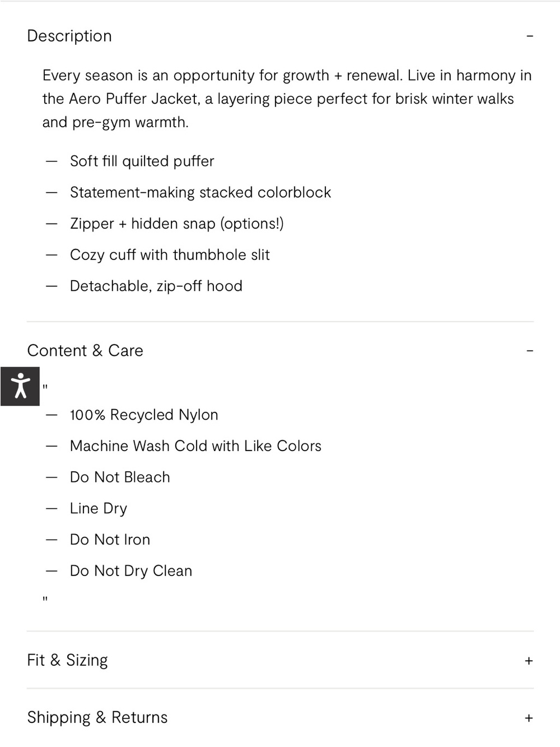Click Cozy cuff with thumbhole slit

170,255
